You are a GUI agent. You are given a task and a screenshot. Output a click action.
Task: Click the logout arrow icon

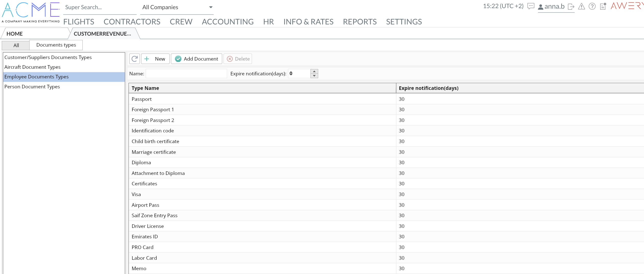(571, 7)
